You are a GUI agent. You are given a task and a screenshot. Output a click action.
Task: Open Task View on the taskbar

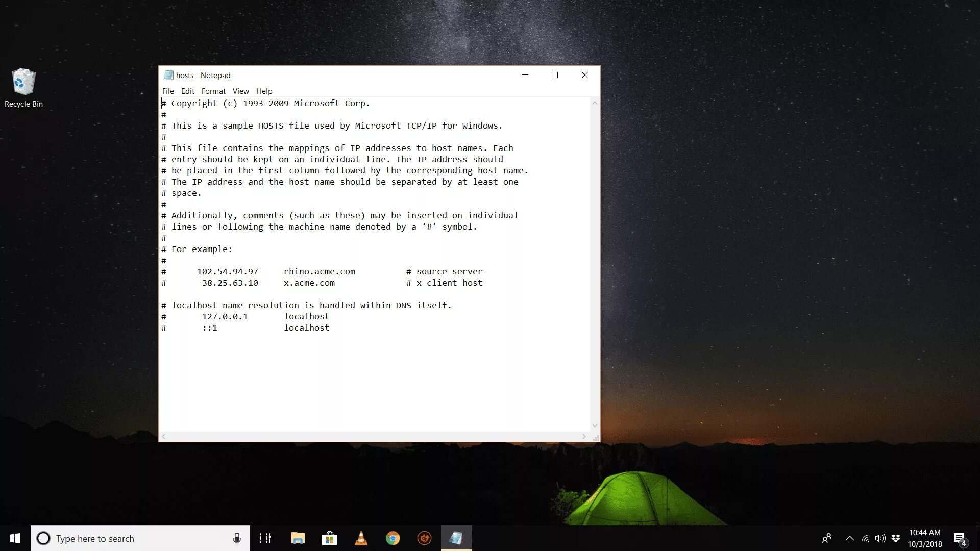pyautogui.click(x=265, y=538)
